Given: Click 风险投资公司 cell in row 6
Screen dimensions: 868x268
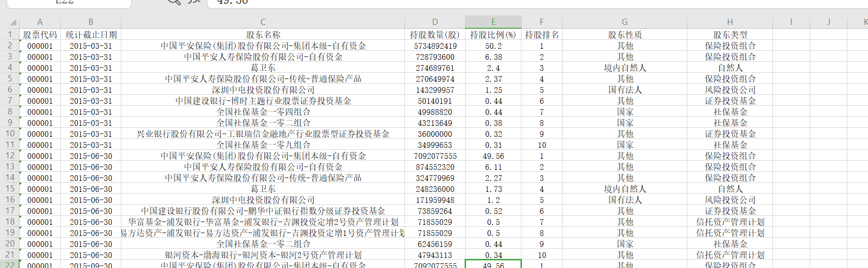Looking at the screenshot, I should (730, 90).
